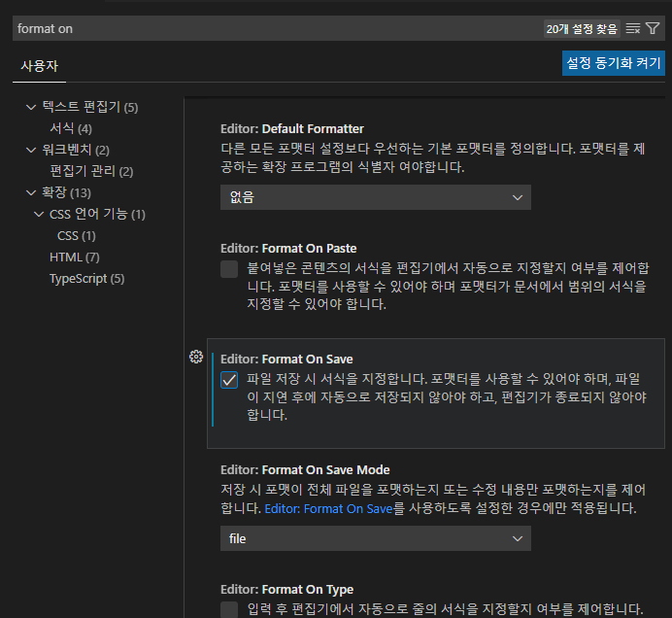Click the Editor: Default Formatter heading
The width and height of the screenshot is (672, 618).
click(x=292, y=128)
